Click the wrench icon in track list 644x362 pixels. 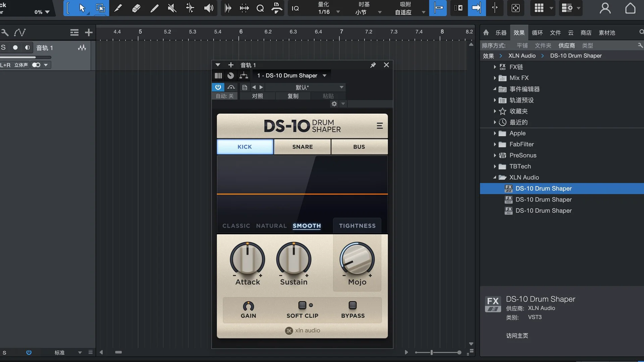(x=5, y=33)
